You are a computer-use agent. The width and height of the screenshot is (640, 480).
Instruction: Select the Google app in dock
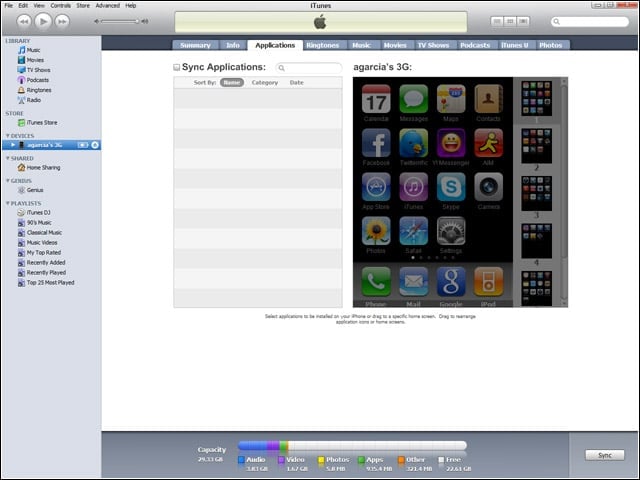click(x=451, y=282)
